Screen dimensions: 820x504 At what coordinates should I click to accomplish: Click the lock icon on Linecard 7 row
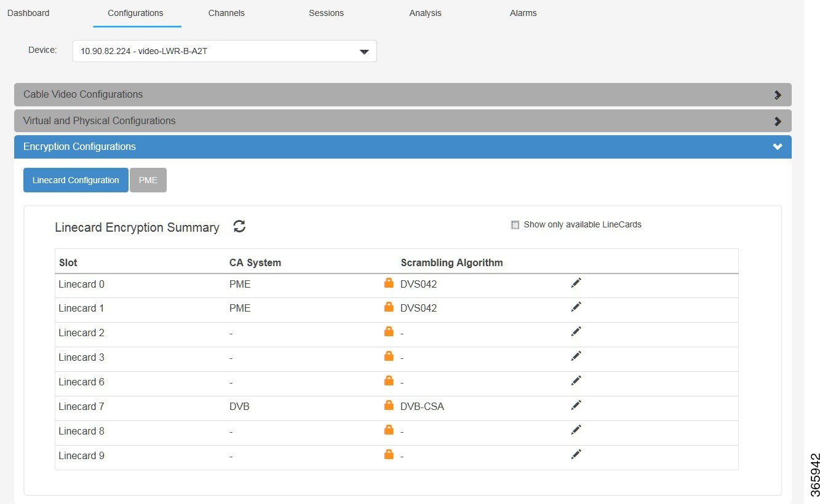click(389, 405)
